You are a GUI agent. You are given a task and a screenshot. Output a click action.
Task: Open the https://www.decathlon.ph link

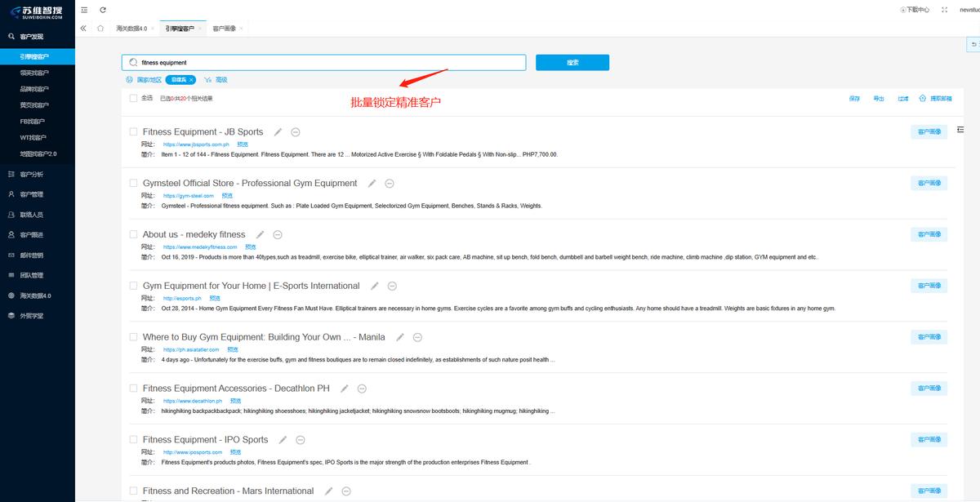[x=192, y=401]
